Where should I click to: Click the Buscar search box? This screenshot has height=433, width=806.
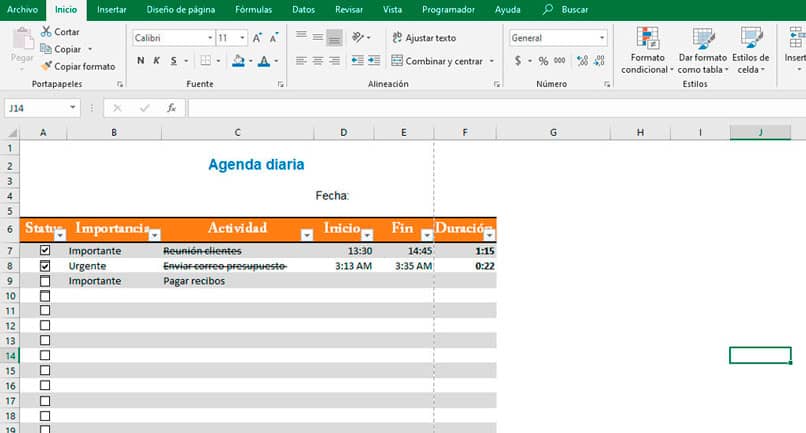(565, 10)
